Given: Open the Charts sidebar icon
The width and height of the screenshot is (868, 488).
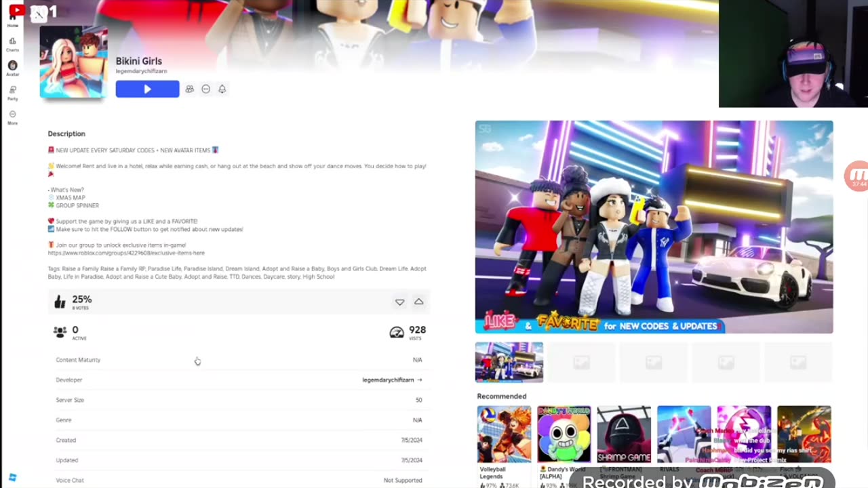Looking at the screenshot, I should [12, 44].
